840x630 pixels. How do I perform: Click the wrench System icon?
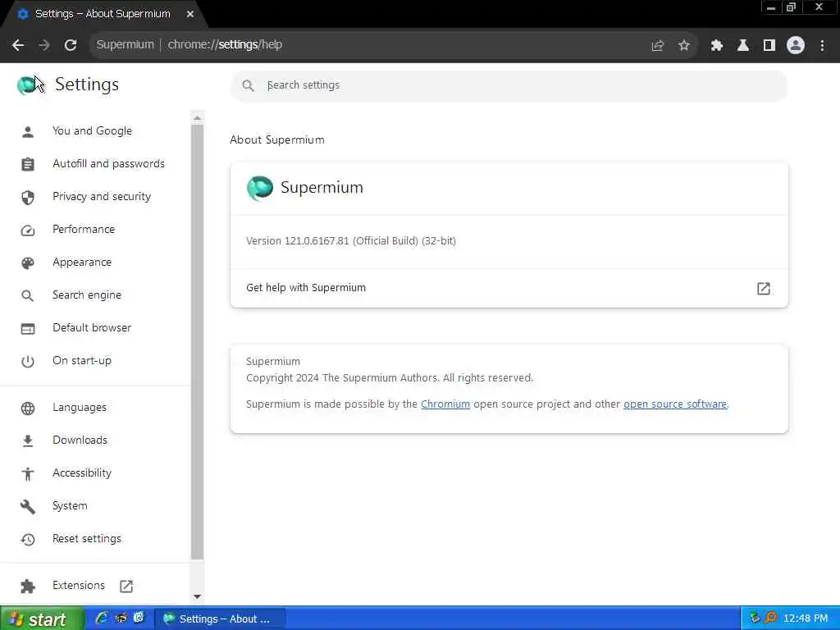coord(28,507)
